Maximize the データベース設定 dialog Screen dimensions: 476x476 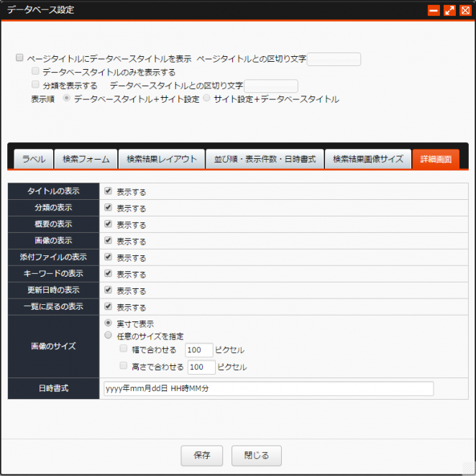tap(449, 10)
